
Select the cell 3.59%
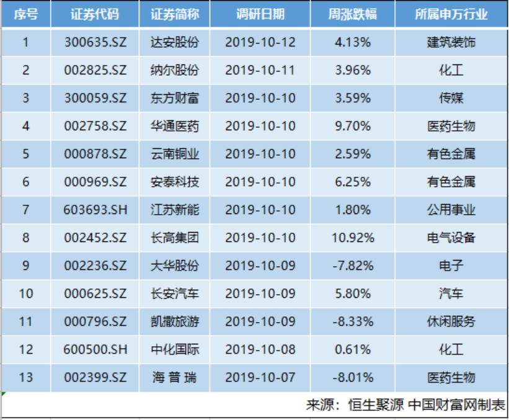click(x=353, y=98)
